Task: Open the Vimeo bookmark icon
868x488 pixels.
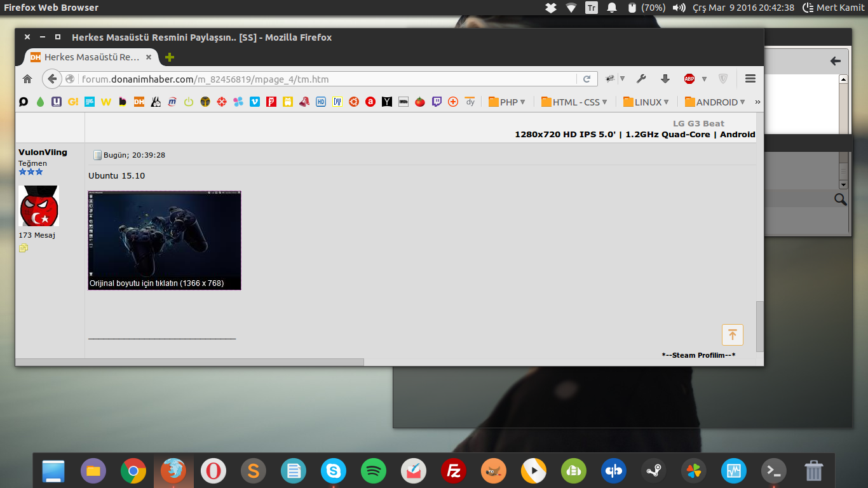Action: (x=255, y=102)
